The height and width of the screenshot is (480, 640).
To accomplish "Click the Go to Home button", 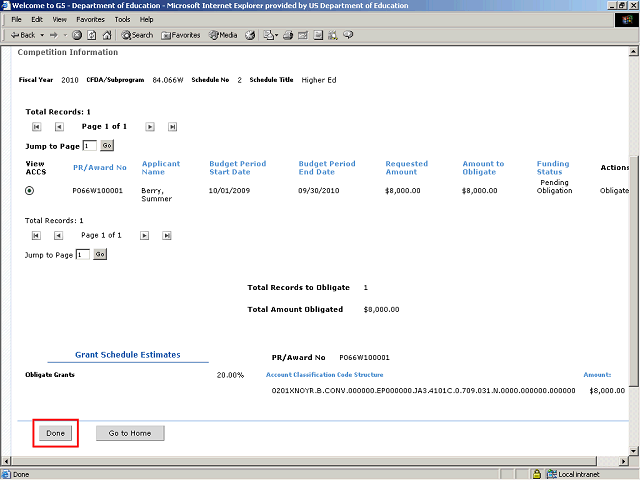I will tap(130, 433).
